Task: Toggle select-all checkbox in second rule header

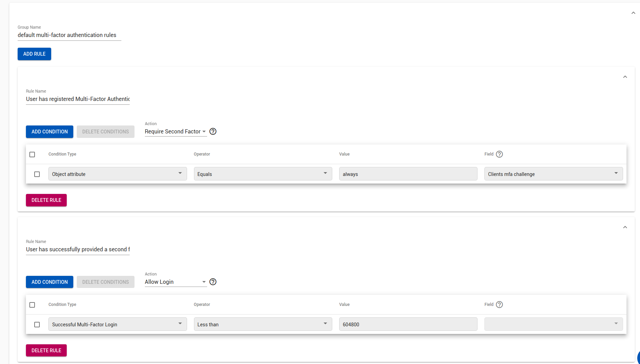Action: pyautogui.click(x=32, y=305)
